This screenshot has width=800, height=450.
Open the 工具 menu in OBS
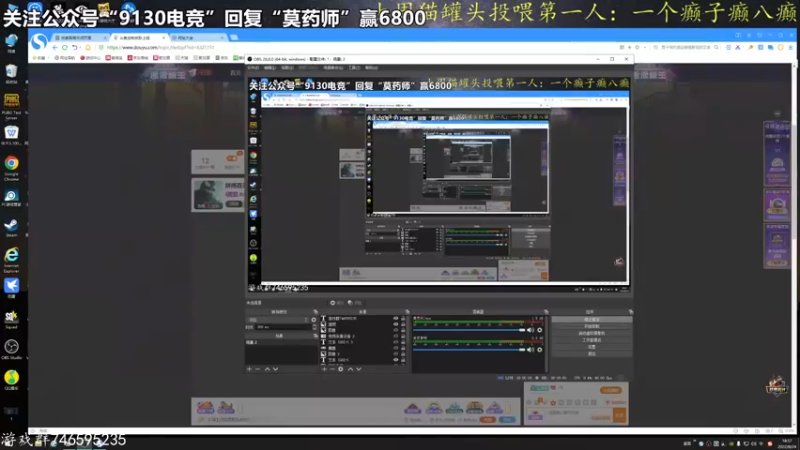pos(354,68)
